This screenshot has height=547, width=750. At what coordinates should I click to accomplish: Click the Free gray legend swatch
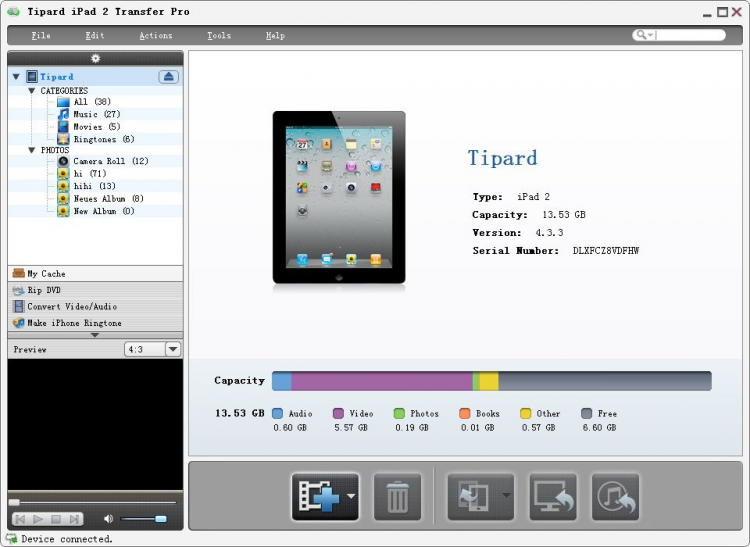pyautogui.click(x=586, y=413)
